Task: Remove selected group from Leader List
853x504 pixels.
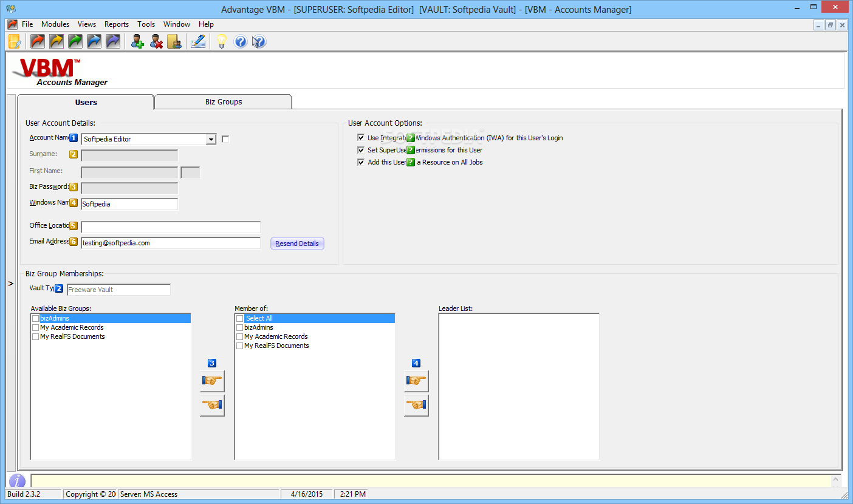Action: (x=416, y=405)
